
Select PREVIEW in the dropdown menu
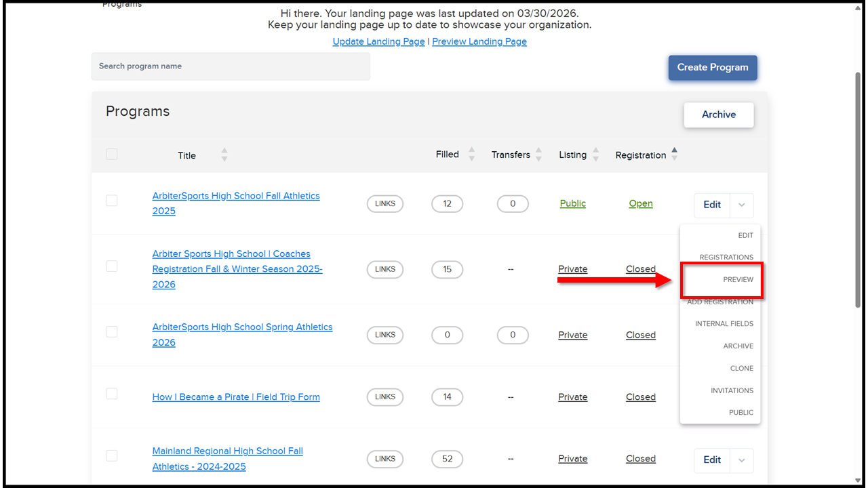coord(738,279)
